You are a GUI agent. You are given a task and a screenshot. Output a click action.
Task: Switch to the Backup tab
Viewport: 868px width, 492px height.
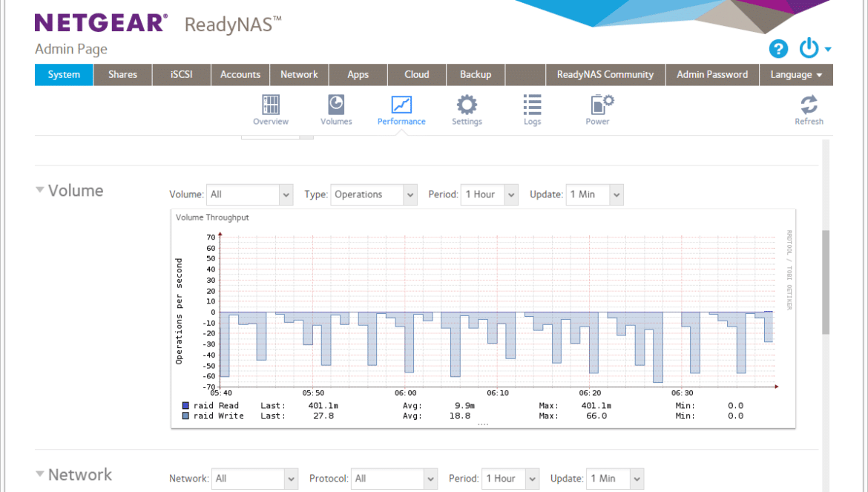(476, 75)
